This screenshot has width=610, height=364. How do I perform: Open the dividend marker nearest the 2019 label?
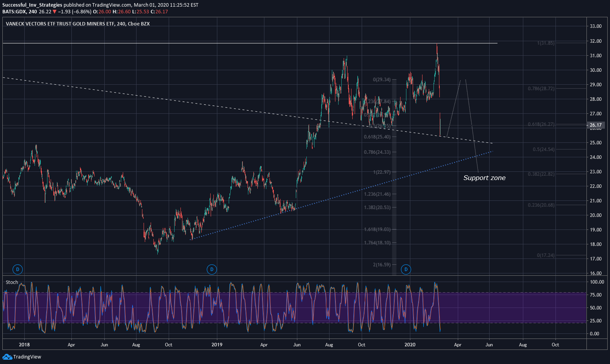[212, 269]
